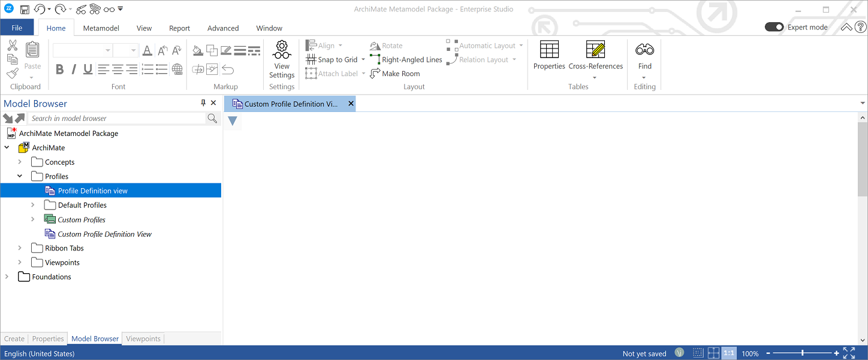The height and width of the screenshot is (360, 868).
Task: Expand the Concepts folder
Action: pyautogui.click(x=20, y=162)
